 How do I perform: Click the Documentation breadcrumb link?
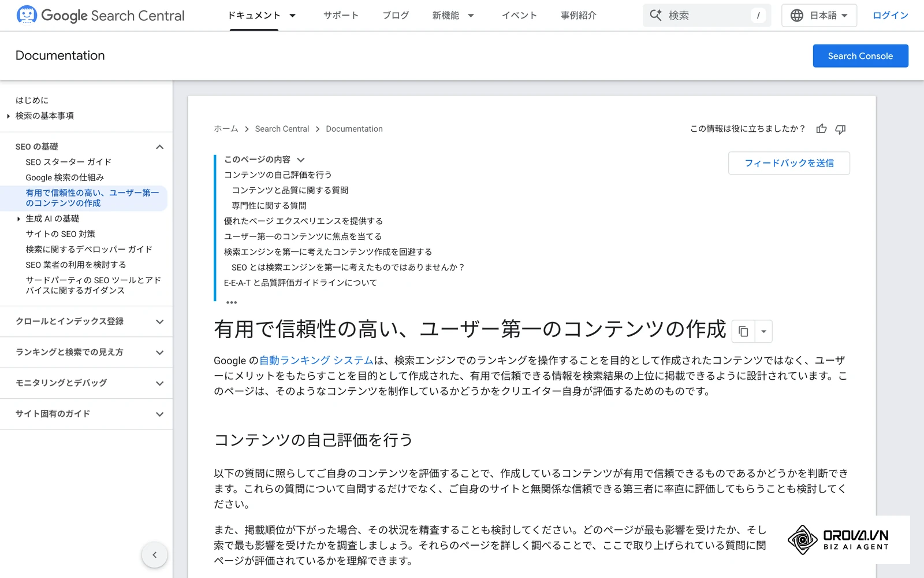pyautogui.click(x=354, y=129)
